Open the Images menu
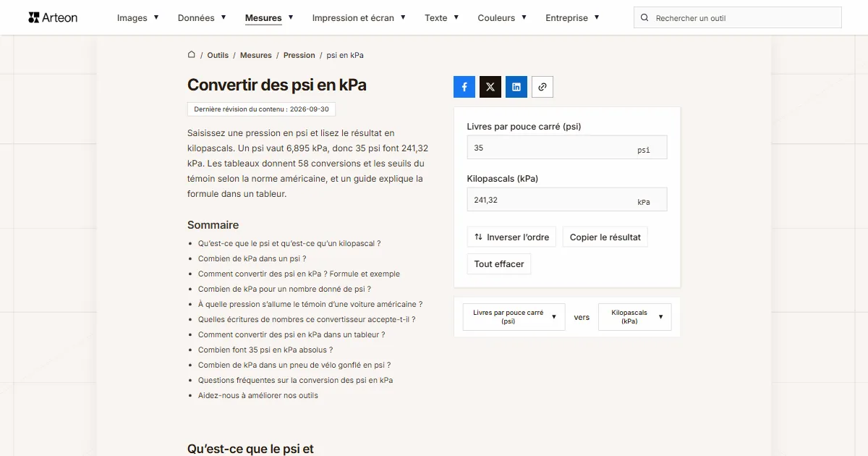 [x=138, y=17]
